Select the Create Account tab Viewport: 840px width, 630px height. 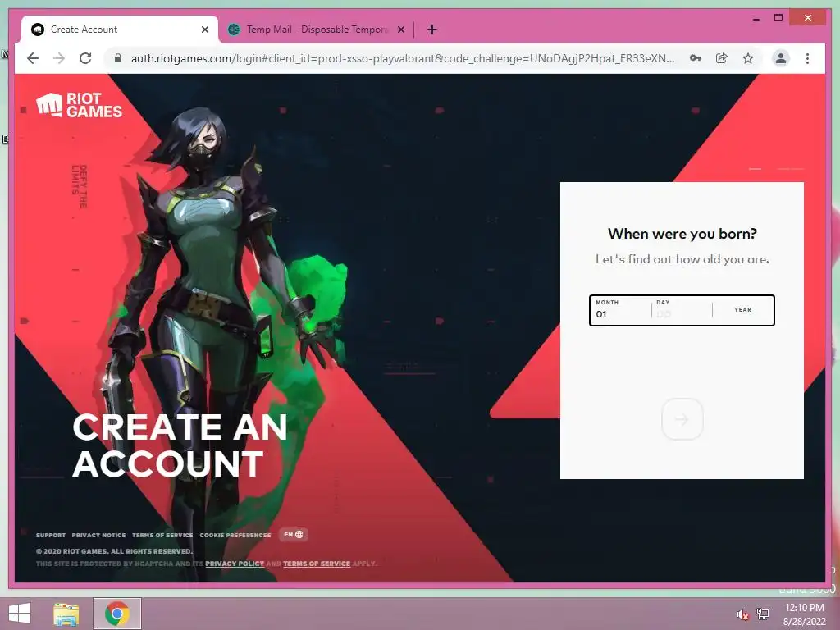(x=120, y=30)
